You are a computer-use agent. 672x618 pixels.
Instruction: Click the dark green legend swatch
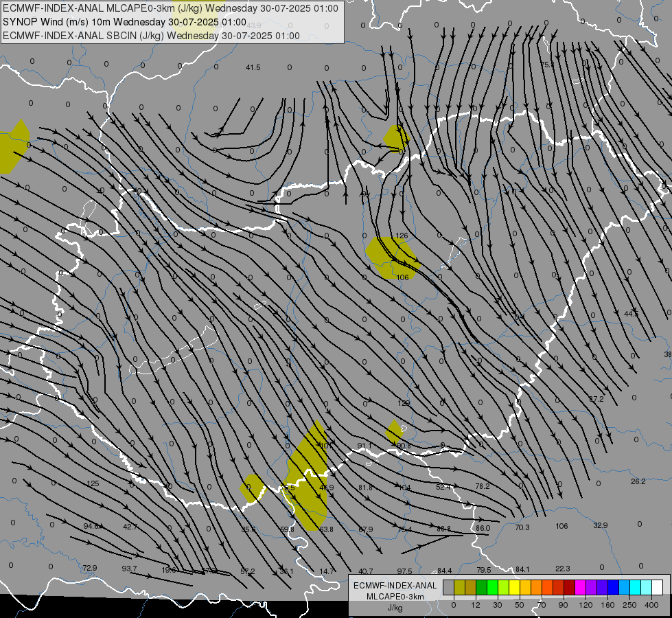[x=482, y=587]
